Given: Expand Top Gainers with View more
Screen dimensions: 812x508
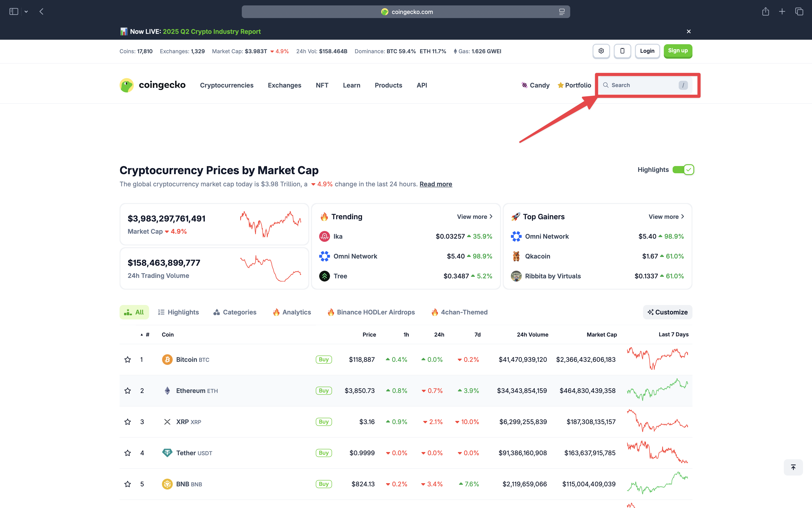Looking at the screenshot, I should [666, 217].
